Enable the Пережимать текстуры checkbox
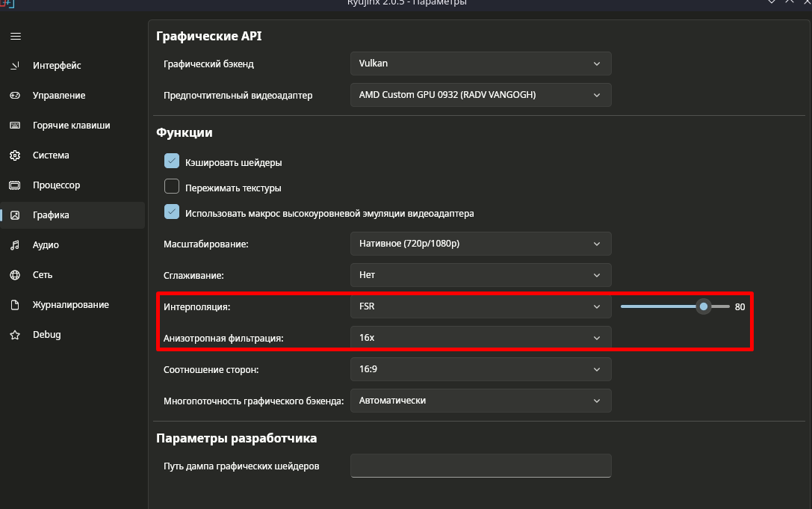The width and height of the screenshot is (812, 509). click(172, 187)
